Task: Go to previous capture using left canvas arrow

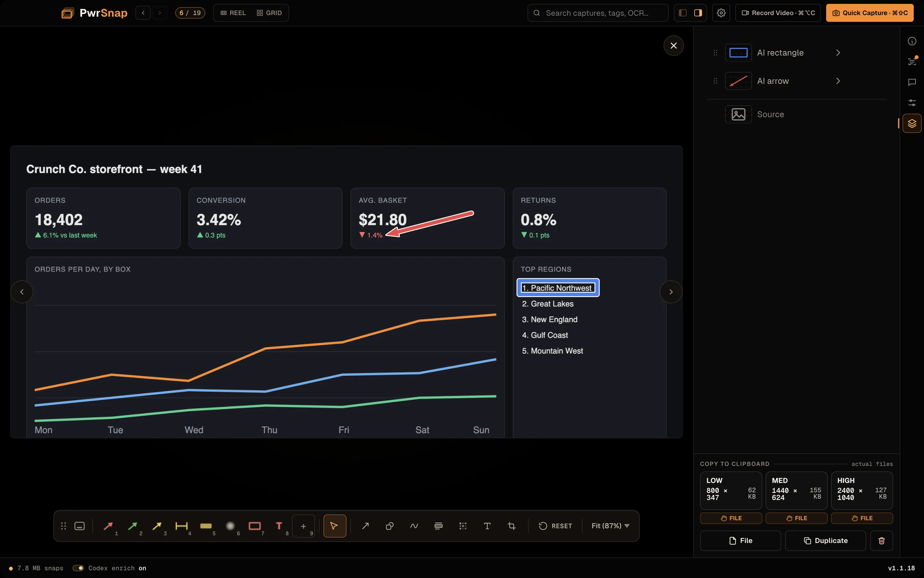Action: pyautogui.click(x=22, y=292)
